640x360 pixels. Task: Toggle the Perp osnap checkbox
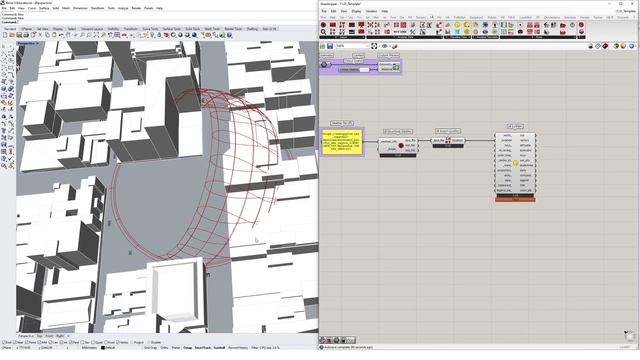(x=71, y=342)
